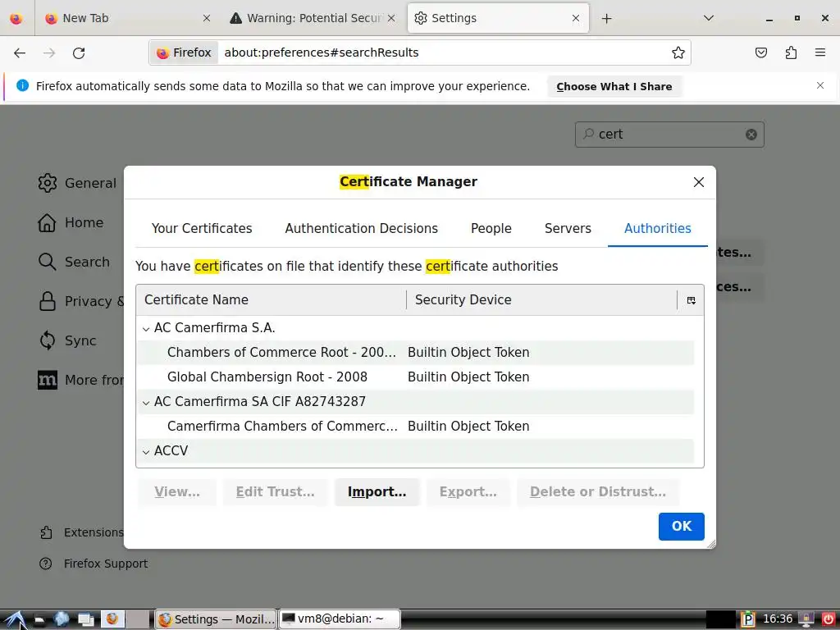Switch to vm8@debian terminal taskbar window
Image resolution: width=840 pixels, height=630 pixels.
(340, 619)
